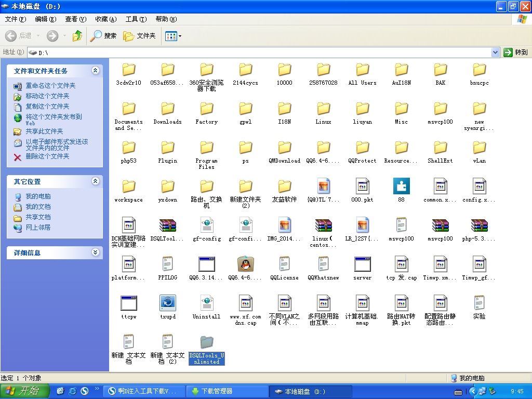Click the green forward arrow button

[52, 36]
